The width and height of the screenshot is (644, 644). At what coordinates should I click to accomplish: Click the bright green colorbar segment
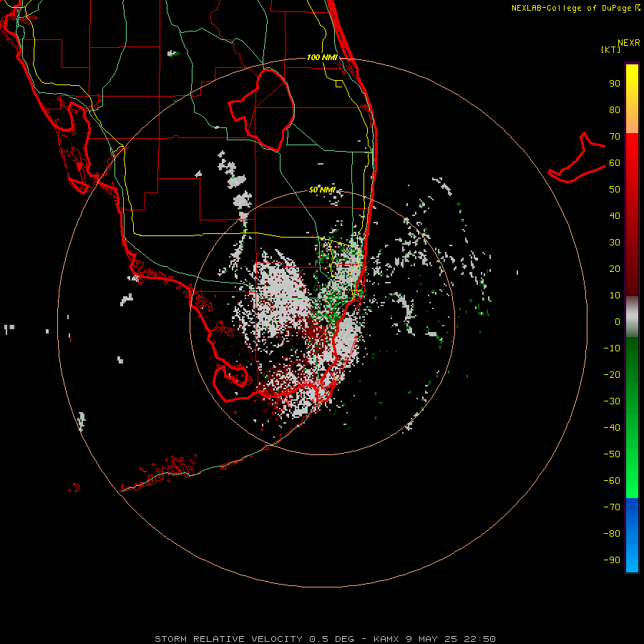632,417
